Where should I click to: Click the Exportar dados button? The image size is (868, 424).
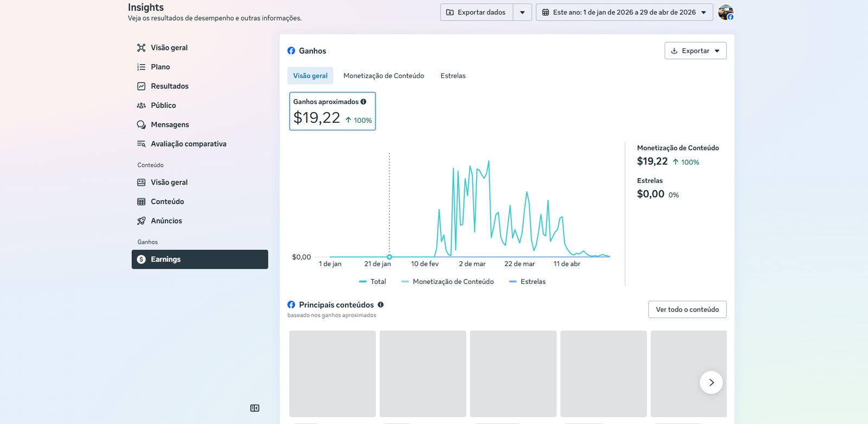[x=476, y=12]
